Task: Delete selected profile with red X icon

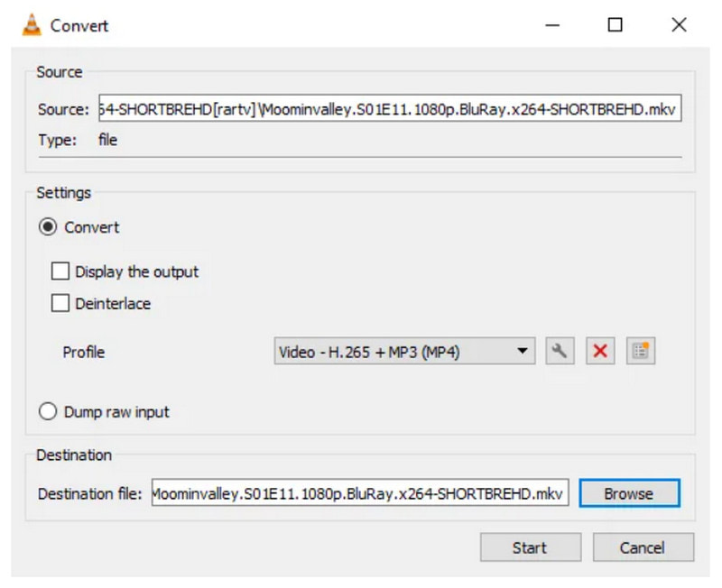Action: [599, 352]
